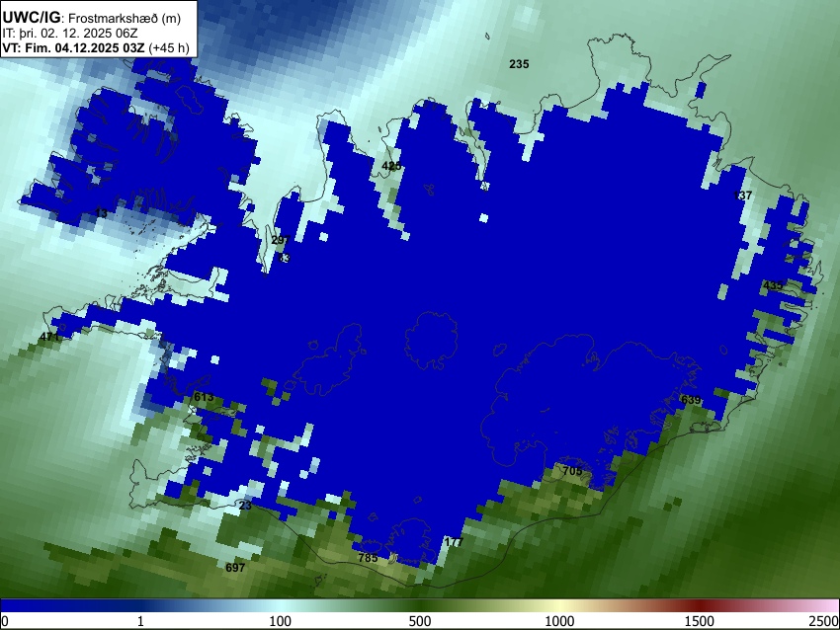Click the UWC/IG Frostmarkshæð title text
Image resolution: width=840 pixels, height=630 pixels.
pos(92,18)
